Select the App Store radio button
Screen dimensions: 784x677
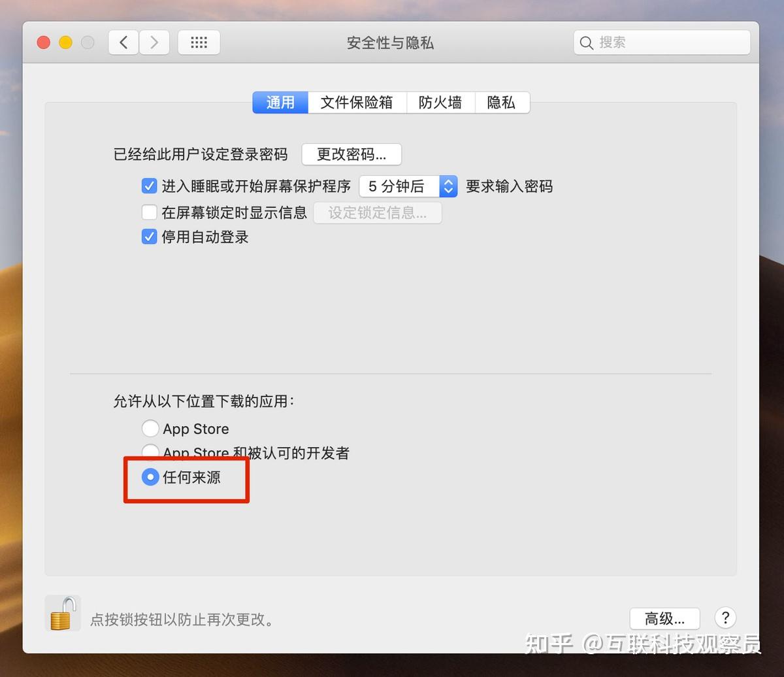pyautogui.click(x=150, y=428)
